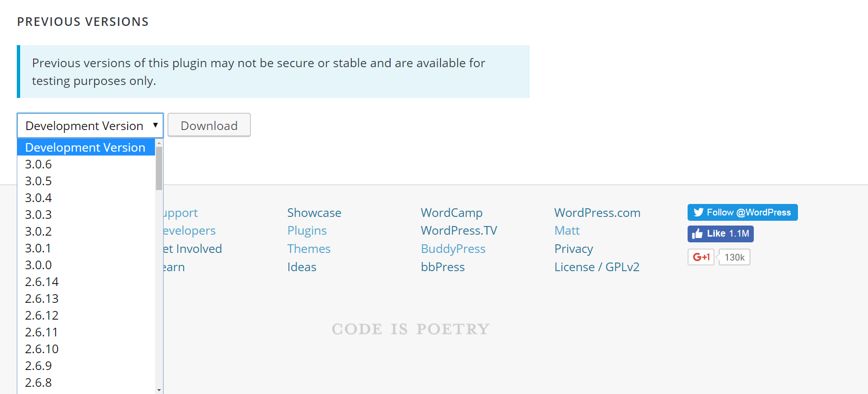Select version 2.6.10 option

point(86,349)
